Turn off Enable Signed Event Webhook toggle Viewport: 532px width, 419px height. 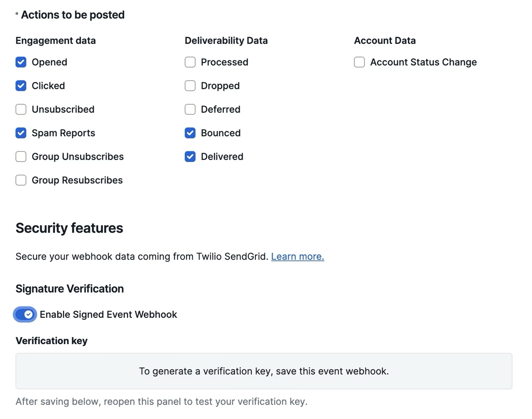point(25,314)
